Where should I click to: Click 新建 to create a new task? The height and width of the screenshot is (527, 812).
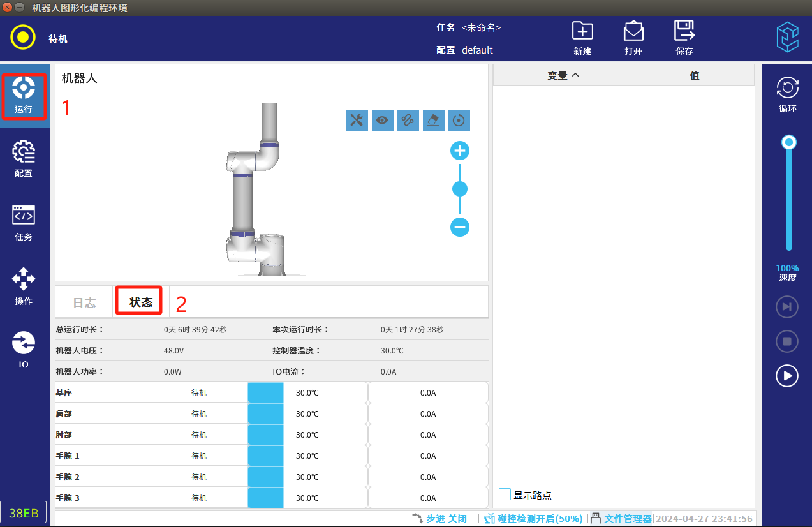tap(582, 38)
